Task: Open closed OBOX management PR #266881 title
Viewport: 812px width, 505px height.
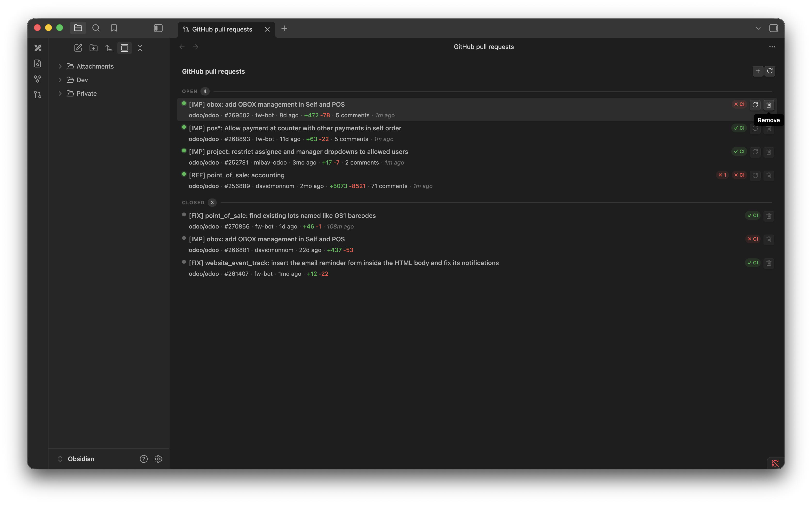Action: (x=267, y=239)
